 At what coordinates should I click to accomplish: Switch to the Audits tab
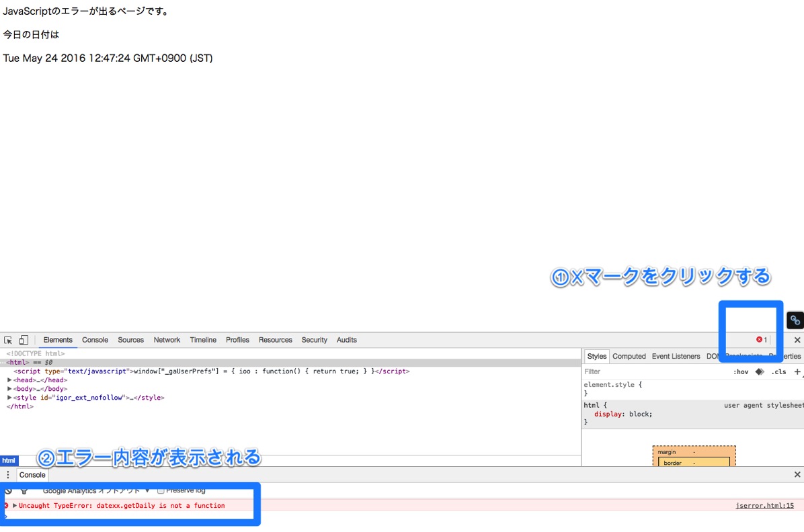pos(347,340)
